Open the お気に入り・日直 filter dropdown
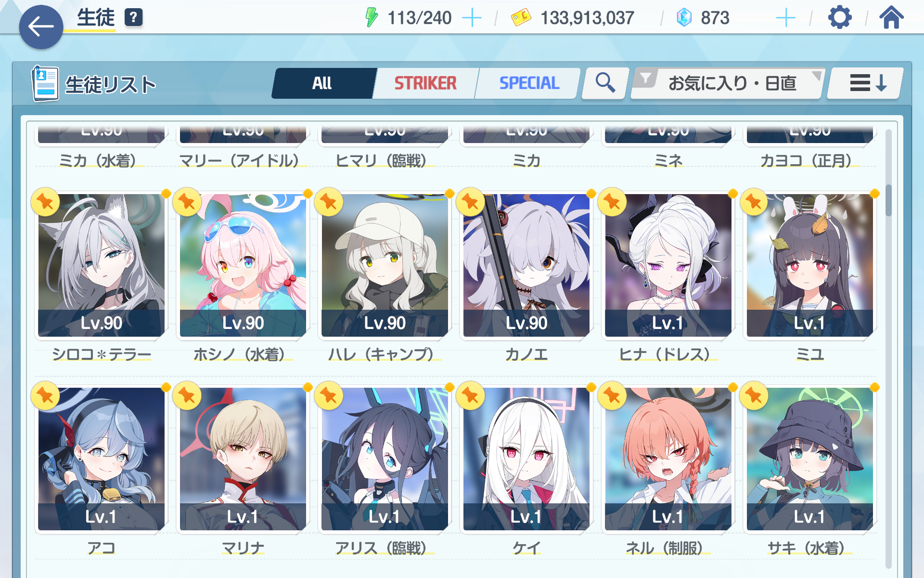The image size is (924, 578). click(x=728, y=83)
